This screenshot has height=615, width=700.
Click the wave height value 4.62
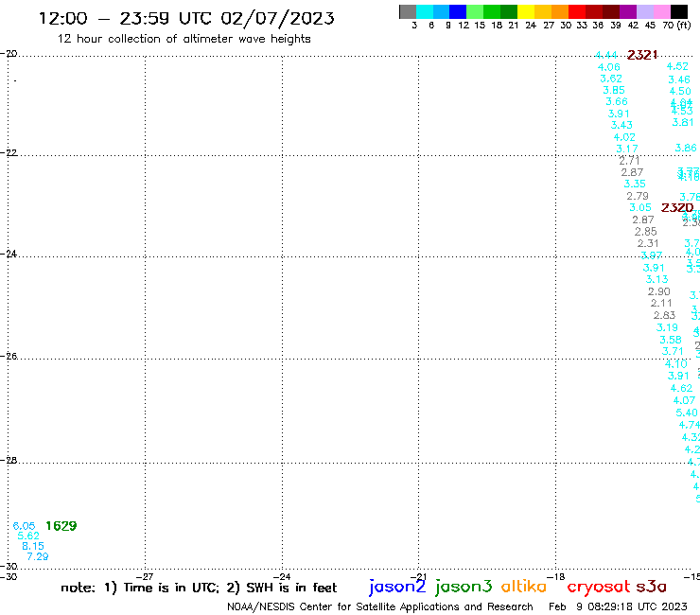pos(681,389)
